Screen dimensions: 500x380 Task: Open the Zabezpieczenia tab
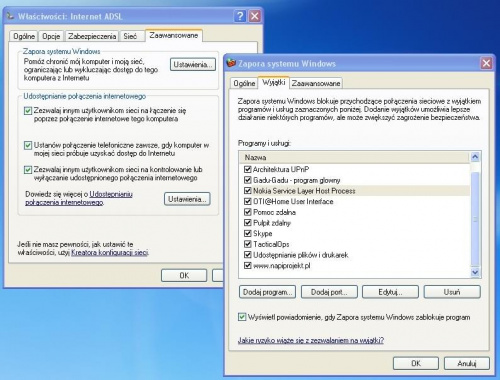click(x=92, y=36)
